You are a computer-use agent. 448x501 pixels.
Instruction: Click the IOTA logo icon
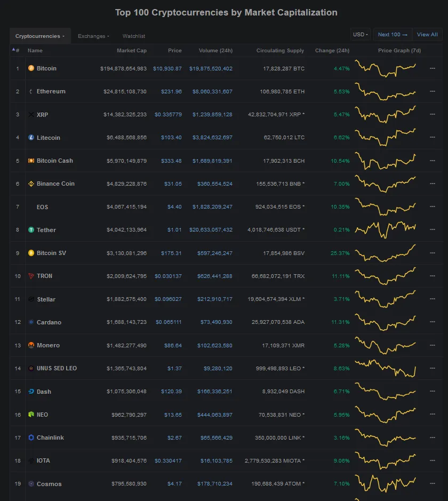[31, 460]
